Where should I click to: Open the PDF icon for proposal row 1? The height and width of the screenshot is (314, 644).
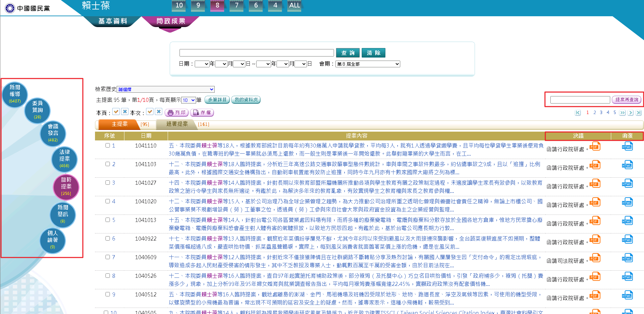[595, 147]
